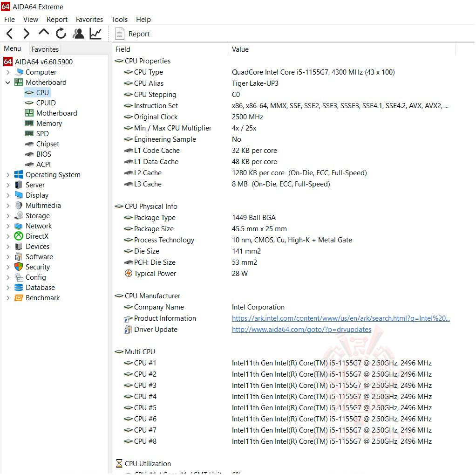Expand the Computer tree node
The height and width of the screenshot is (475, 476).
pos(8,72)
